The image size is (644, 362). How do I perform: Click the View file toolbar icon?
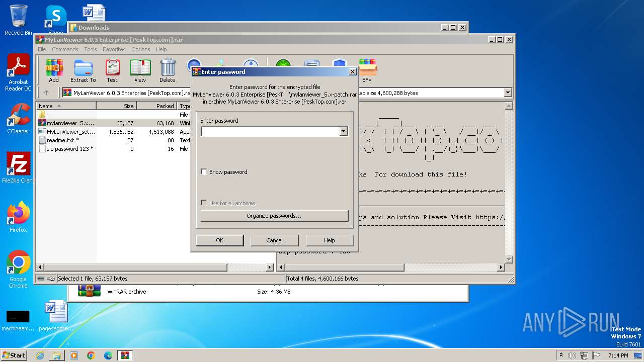point(140,70)
